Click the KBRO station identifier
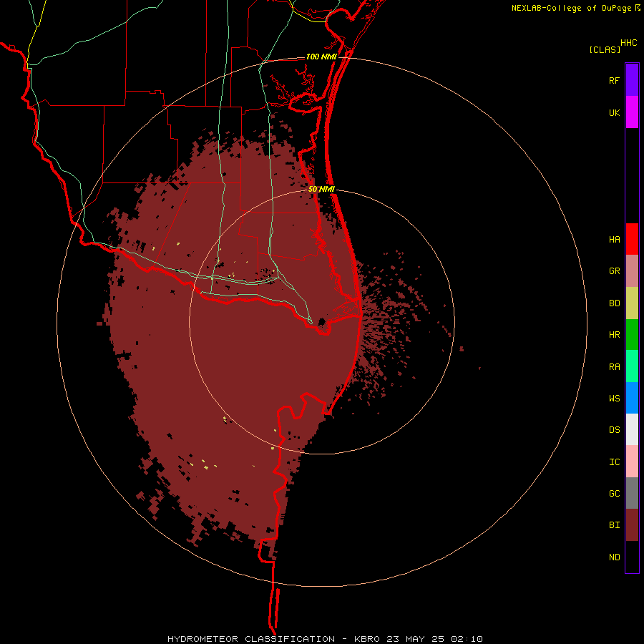This screenshot has height=644, width=644. click(367, 639)
